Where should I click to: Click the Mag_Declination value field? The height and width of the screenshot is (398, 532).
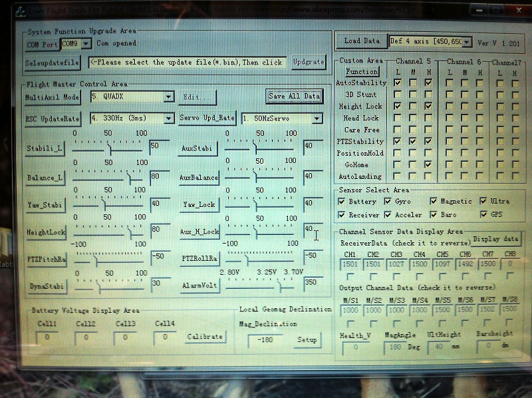[264, 341]
